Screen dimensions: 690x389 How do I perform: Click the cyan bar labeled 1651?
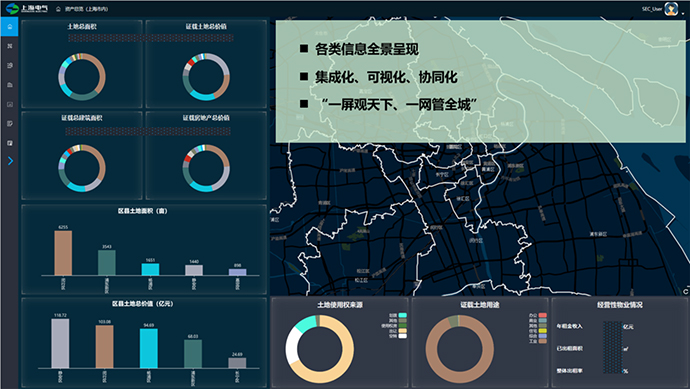(x=150, y=269)
